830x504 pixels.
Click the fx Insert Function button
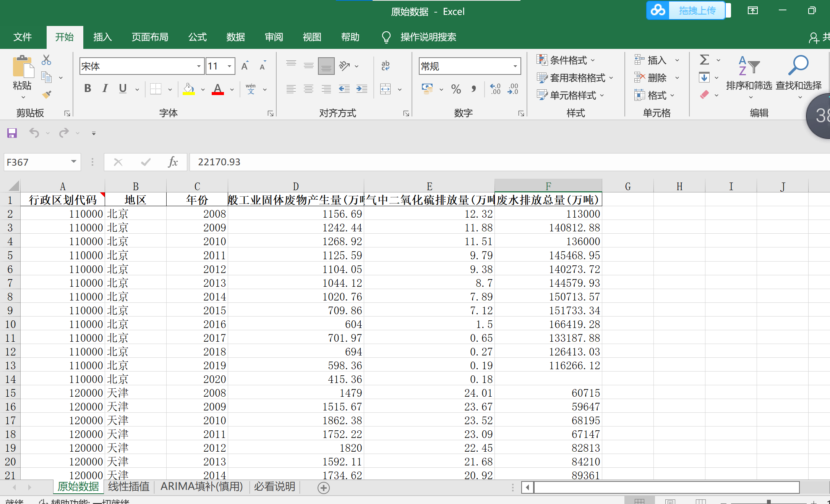coord(173,162)
